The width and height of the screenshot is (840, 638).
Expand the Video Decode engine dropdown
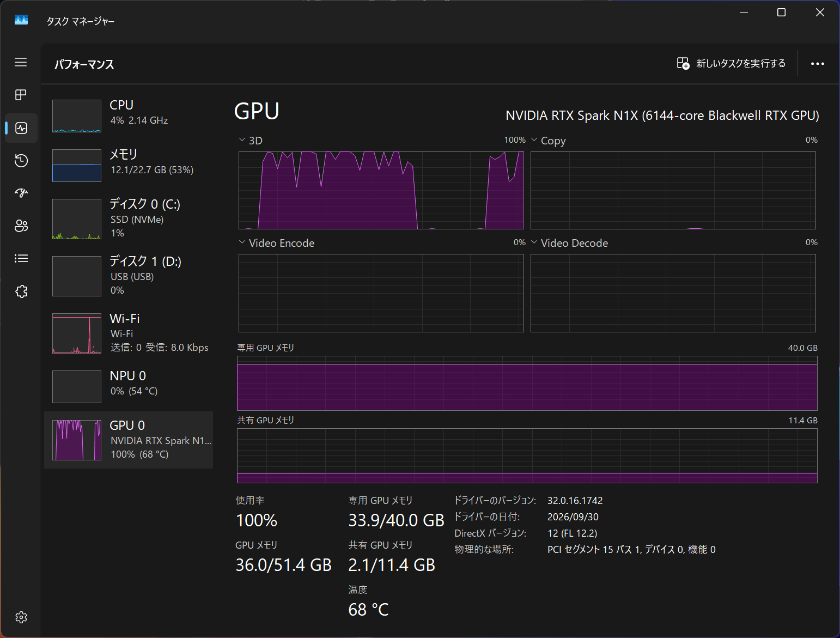click(534, 242)
